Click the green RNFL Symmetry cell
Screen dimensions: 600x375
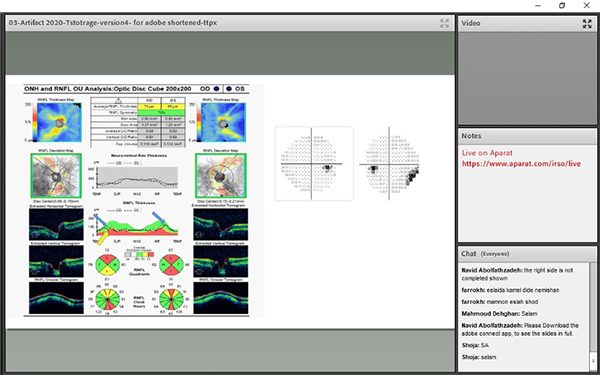click(x=161, y=112)
